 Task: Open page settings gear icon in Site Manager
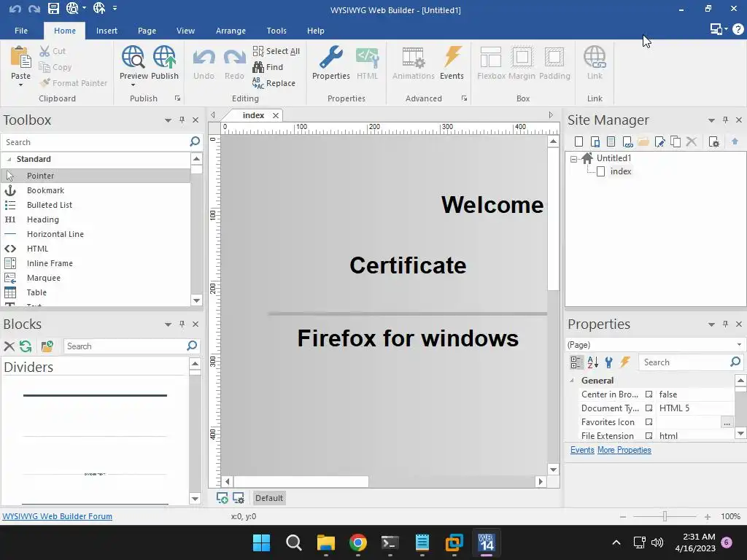(x=713, y=141)
